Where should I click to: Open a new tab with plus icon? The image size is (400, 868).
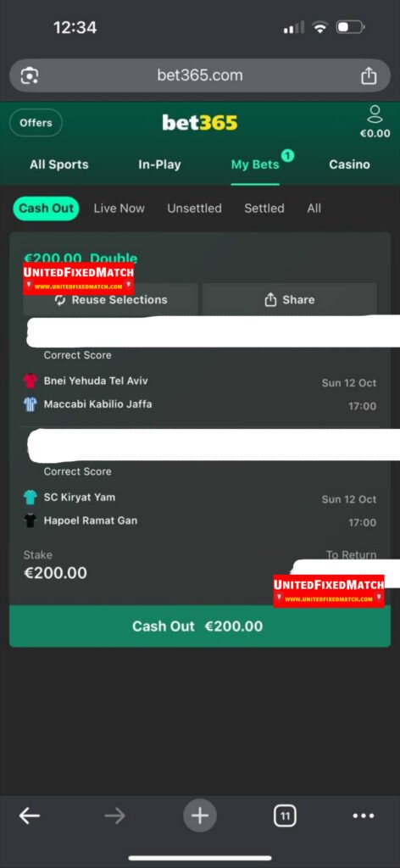pyautogui.click(x=200, y=815)
